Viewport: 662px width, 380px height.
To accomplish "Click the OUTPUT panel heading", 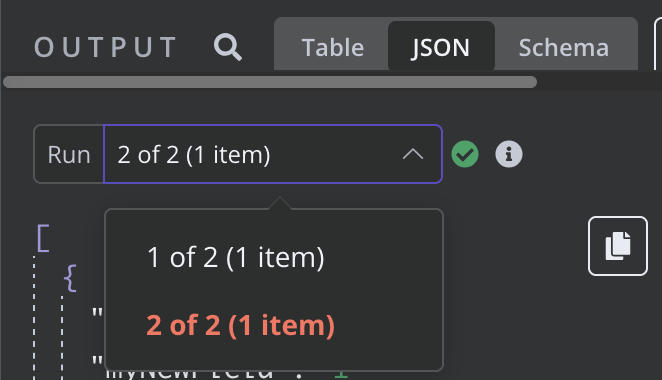I will (106, 47).
